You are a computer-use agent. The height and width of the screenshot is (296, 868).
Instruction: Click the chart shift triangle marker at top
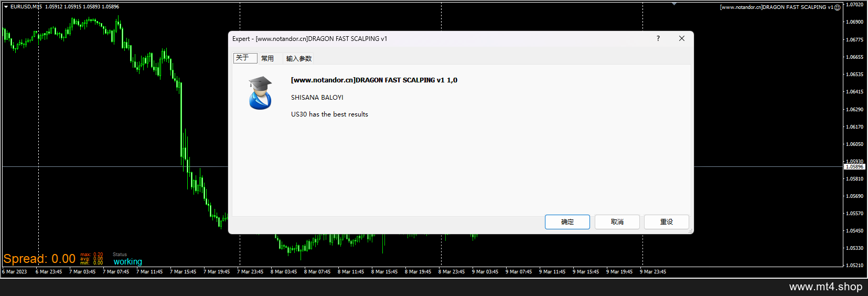pyautogui.click(x=674, y=4)
